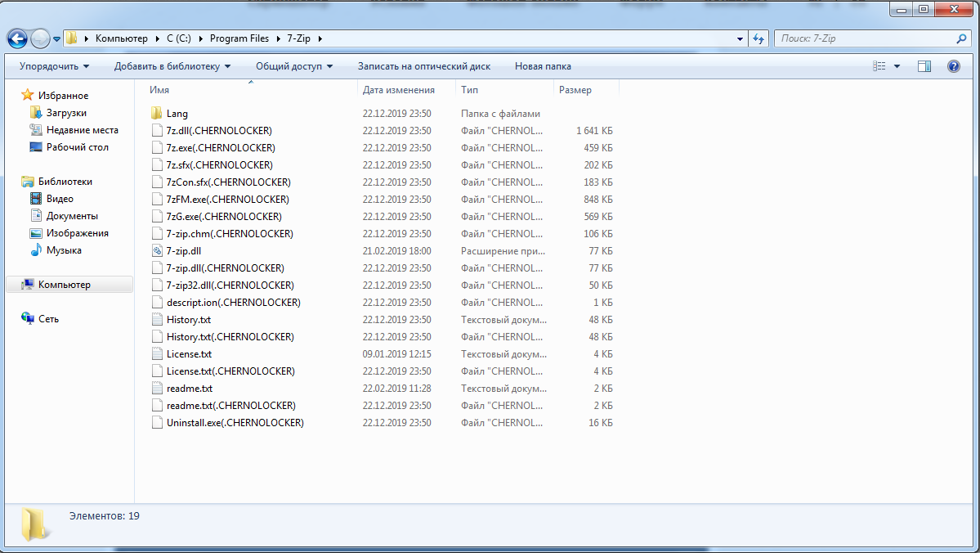Refresh the 7-Zip folder view
Viewport: 980px width, 553px height.
click(758, 38)
